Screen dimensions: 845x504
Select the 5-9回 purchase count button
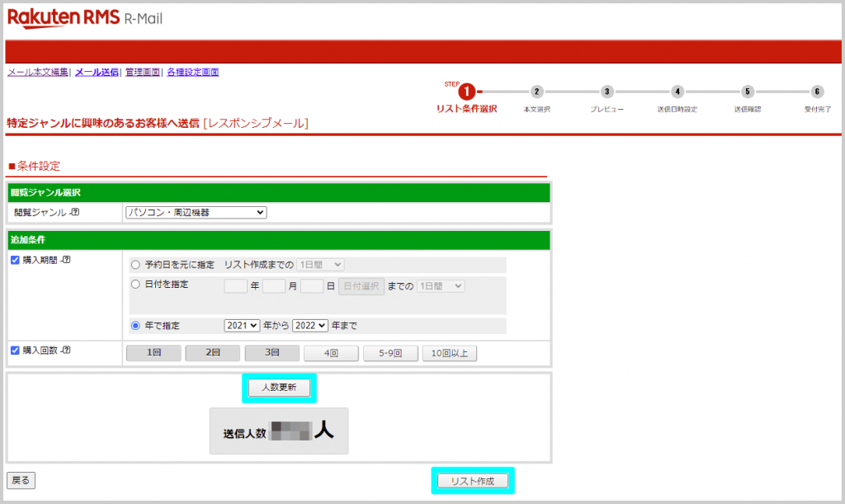(x=390, y=351)
